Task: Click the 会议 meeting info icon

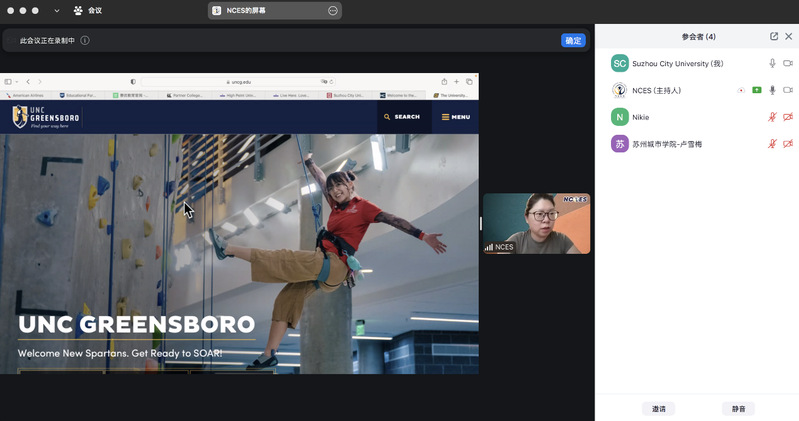Action: pos(78,10)
